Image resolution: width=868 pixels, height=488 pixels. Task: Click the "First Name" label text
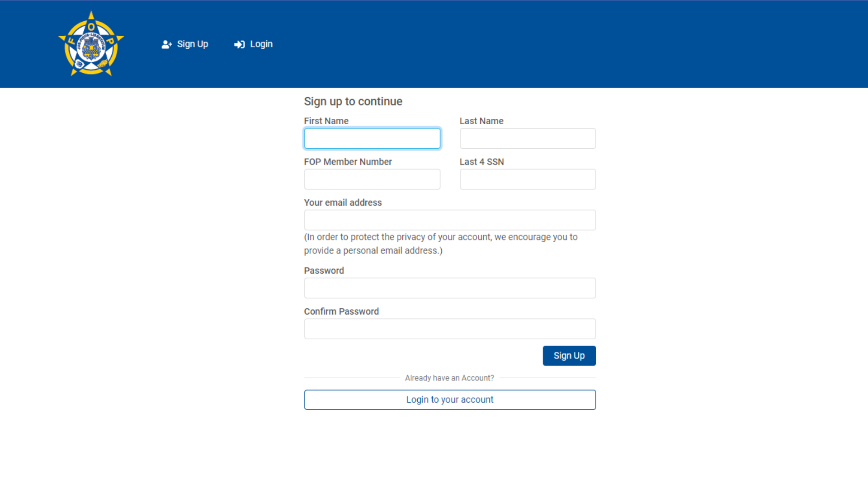coord(326,121)
